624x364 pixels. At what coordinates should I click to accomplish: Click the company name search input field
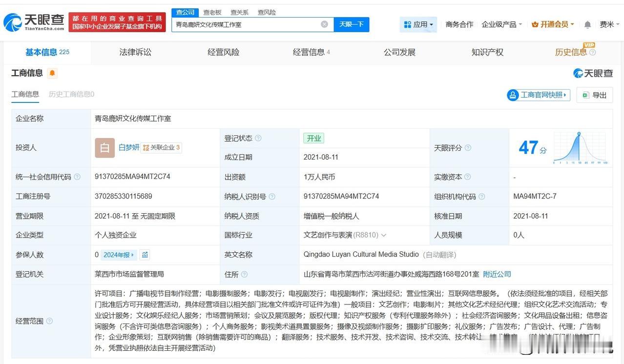coord(247,24)
